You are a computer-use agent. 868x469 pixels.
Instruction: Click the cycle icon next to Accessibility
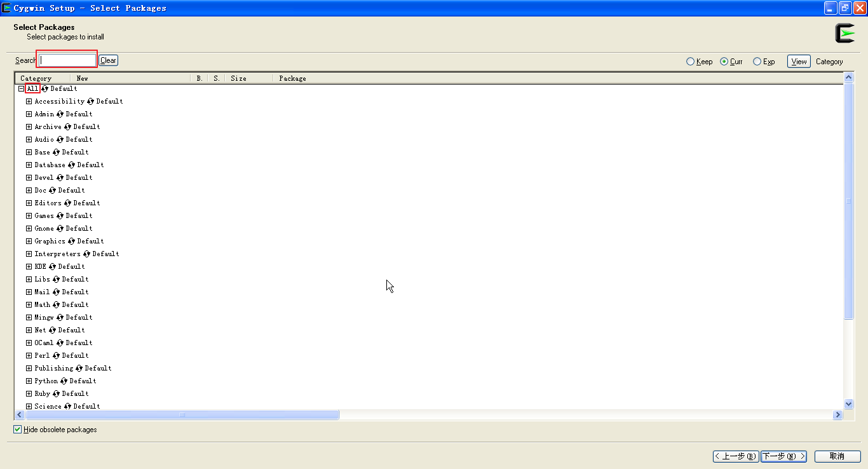click(90, 102)
